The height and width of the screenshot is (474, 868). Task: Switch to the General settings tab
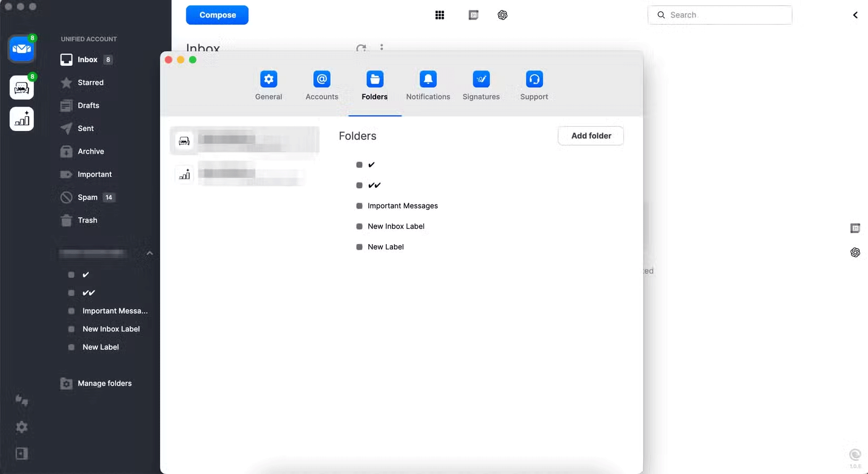click(x=269, y=85)
